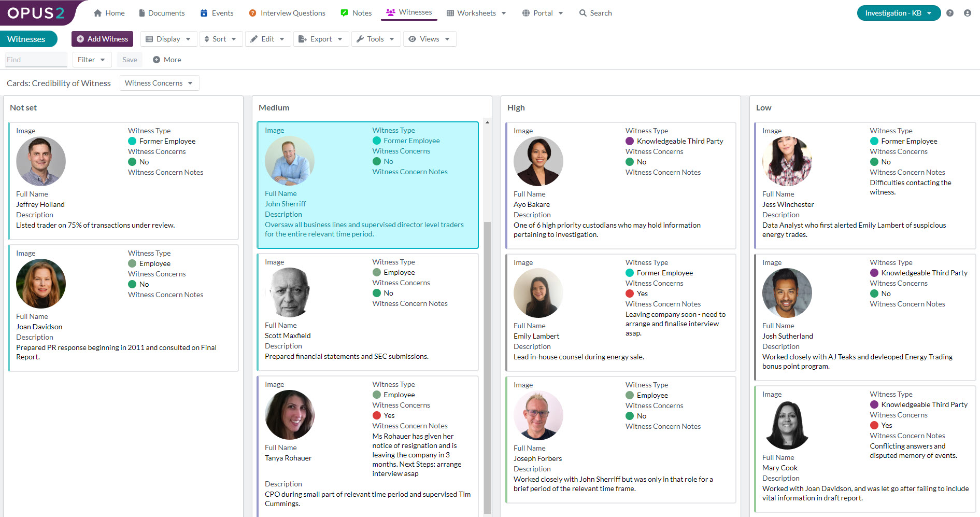The width and height of the screenshot is (980, 517).
Task: Click the Add Witness button
Action: point(102,39)
